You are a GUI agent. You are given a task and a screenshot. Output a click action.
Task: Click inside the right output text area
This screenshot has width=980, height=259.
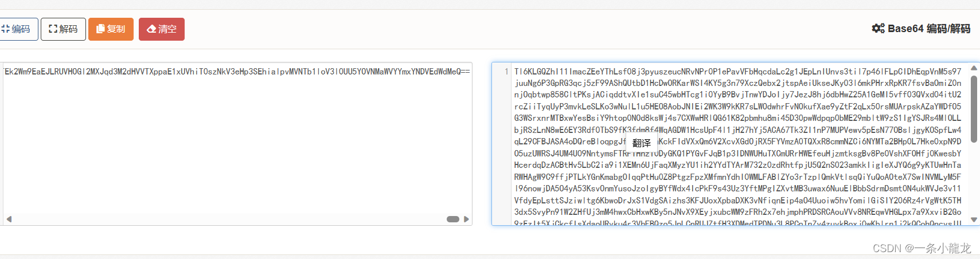(737, 143)
